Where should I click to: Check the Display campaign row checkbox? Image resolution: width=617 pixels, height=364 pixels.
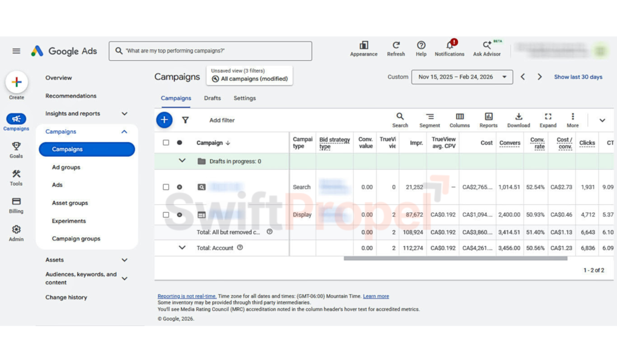166,215
